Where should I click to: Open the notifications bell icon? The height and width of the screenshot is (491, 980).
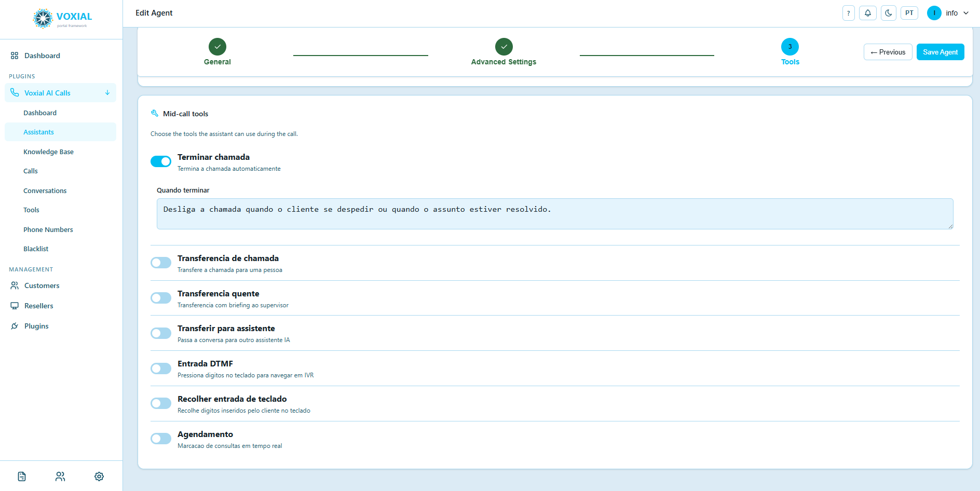point(868,13)
